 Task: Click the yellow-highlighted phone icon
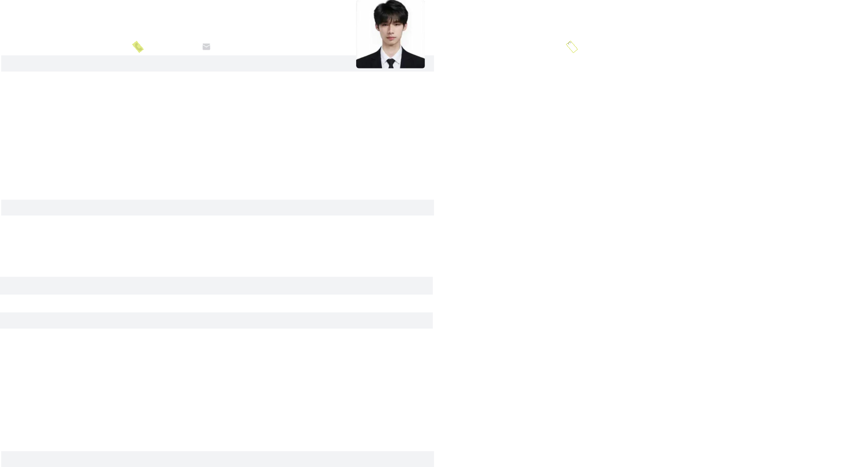(138, 47)
